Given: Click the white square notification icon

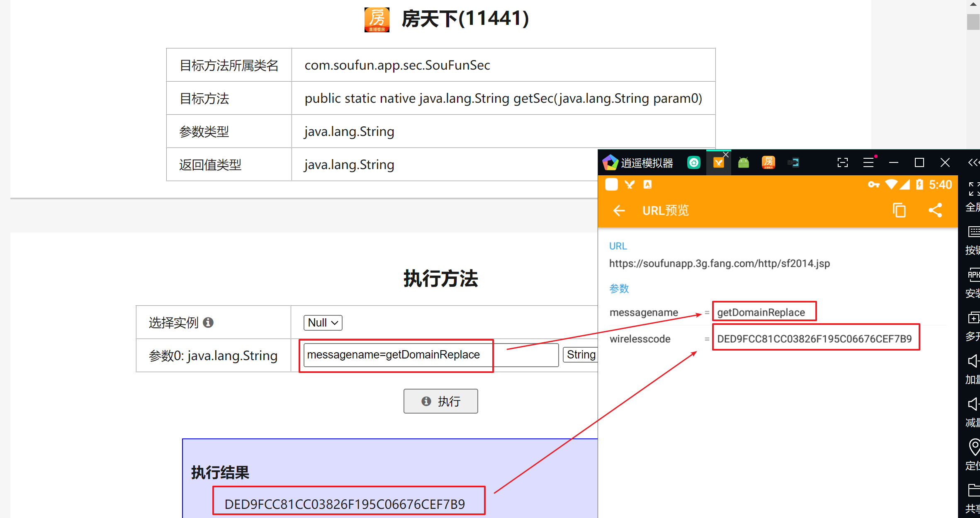Looking at the screenshot, I should click(611, 184).
